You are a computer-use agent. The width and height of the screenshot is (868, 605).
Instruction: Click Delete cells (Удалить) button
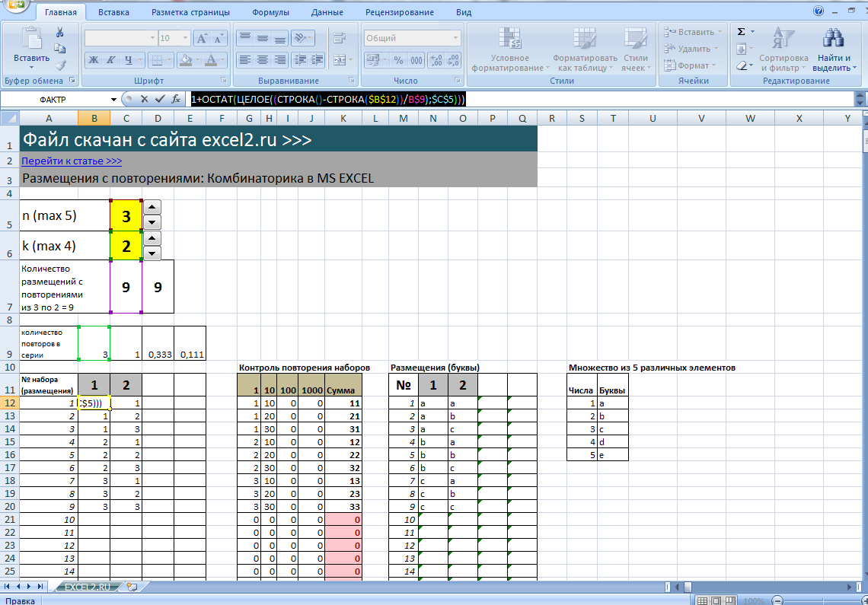691,49
